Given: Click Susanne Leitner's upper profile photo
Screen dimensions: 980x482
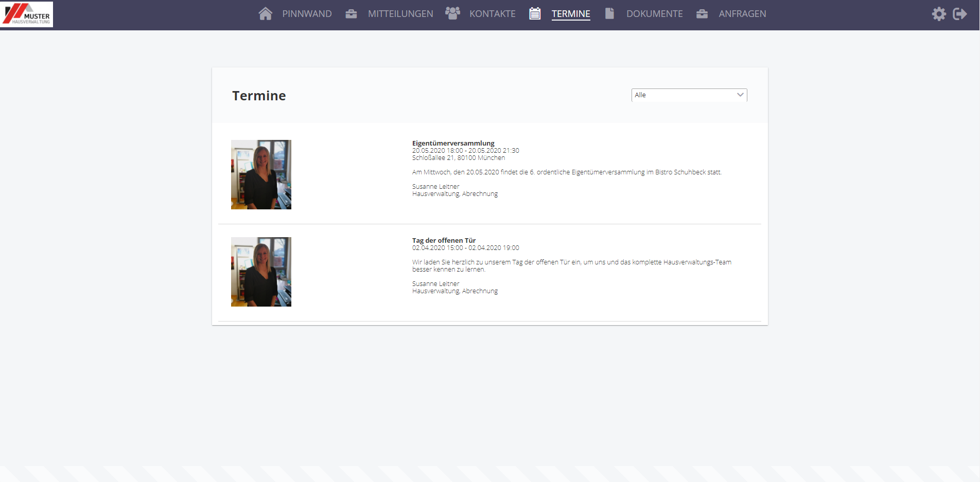Looking at the screenshot, I should [260, 174].
